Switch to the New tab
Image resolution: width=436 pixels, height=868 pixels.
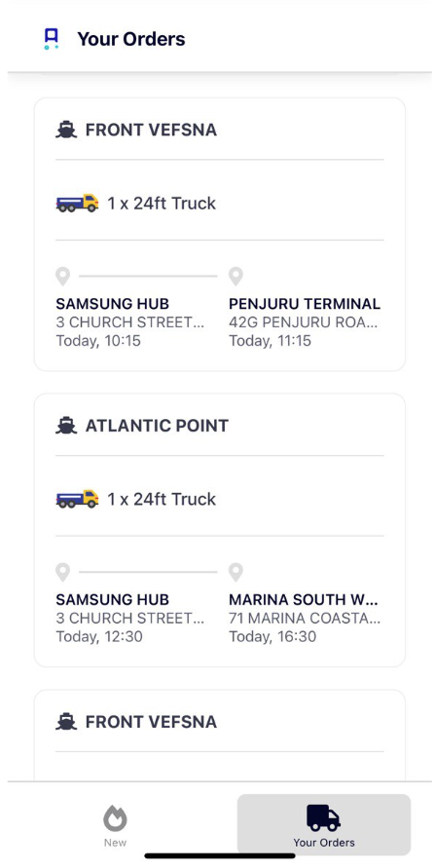[x=115, y=826]
